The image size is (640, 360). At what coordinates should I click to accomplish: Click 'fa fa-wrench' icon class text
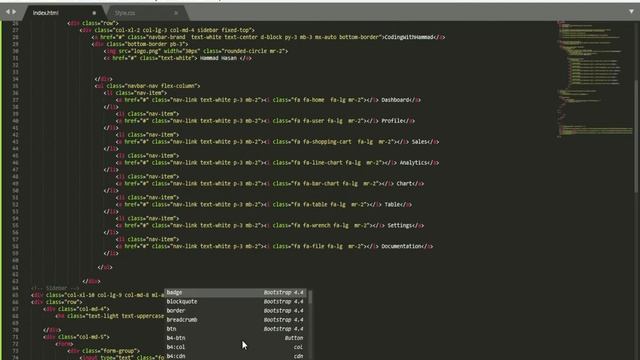pyautogui.click(x=312, y=226)
